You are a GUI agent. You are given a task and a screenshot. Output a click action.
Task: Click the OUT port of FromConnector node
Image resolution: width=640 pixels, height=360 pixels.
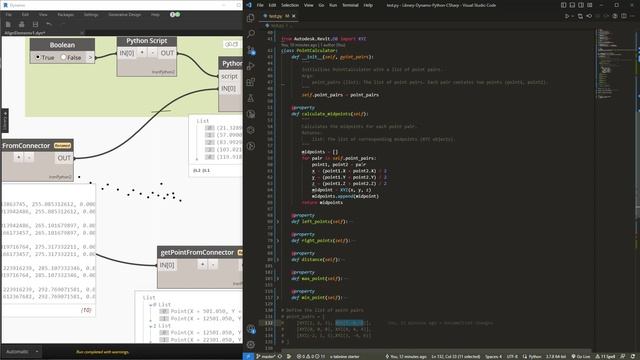(x=64, y=158)
